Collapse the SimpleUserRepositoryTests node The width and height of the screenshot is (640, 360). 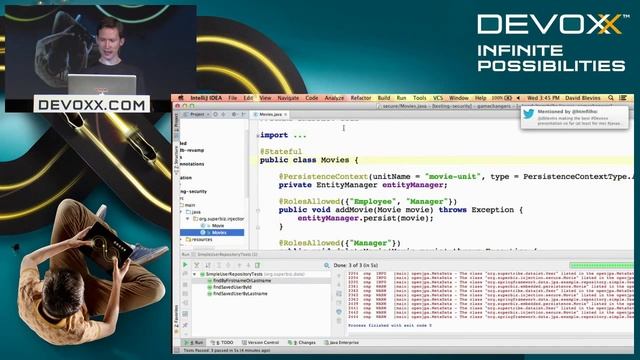pyautogui.click(x=195, y=274)
